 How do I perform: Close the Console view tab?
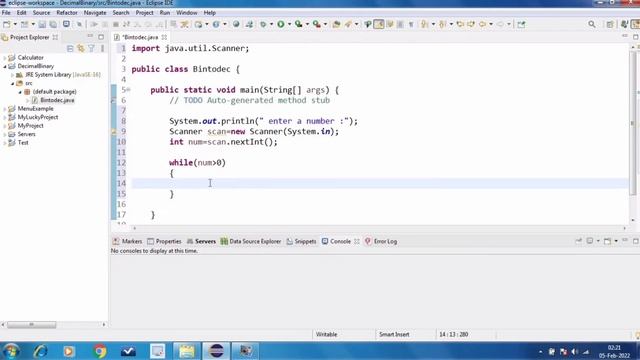357,241
